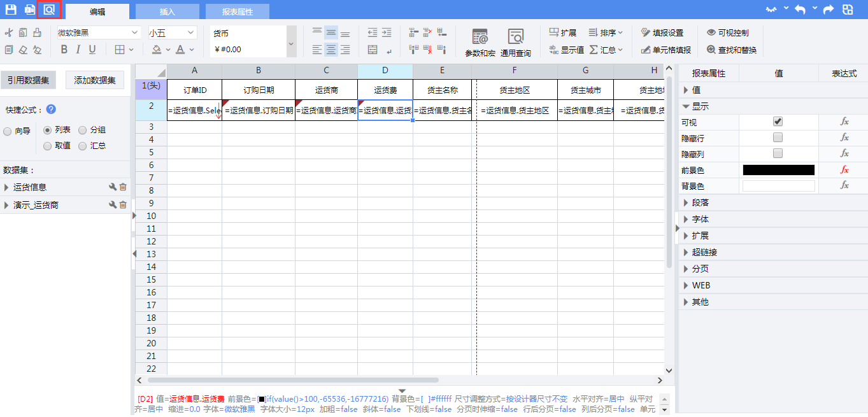Open 查找和替换 tool
This screenshot has width=868, height=417.
(731, 50)
